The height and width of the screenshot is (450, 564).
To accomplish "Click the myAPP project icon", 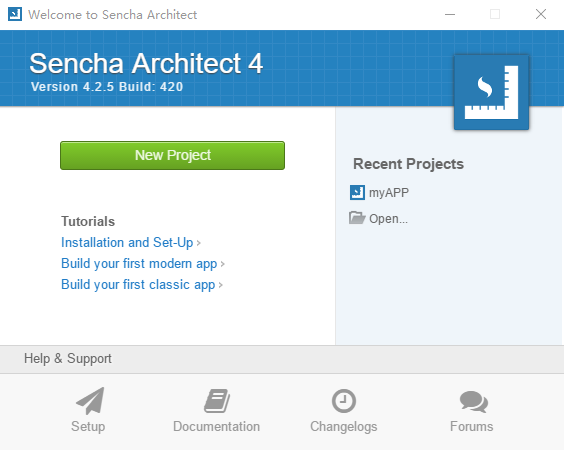I will (357, 192).
